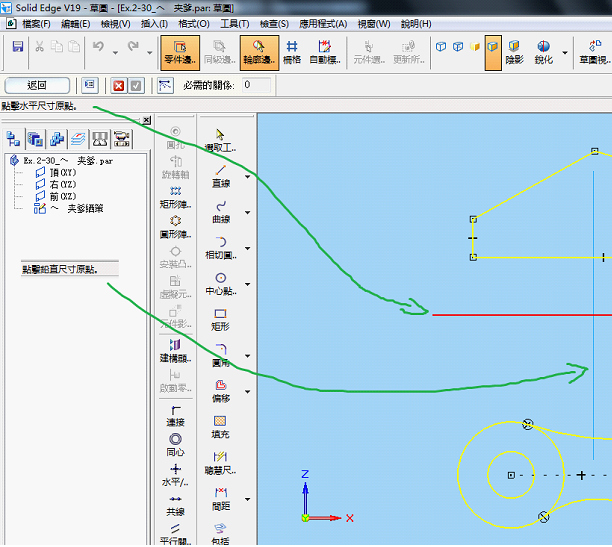Apply the 連接 connect relationship

pyautogui.click(x=175, y=416)
